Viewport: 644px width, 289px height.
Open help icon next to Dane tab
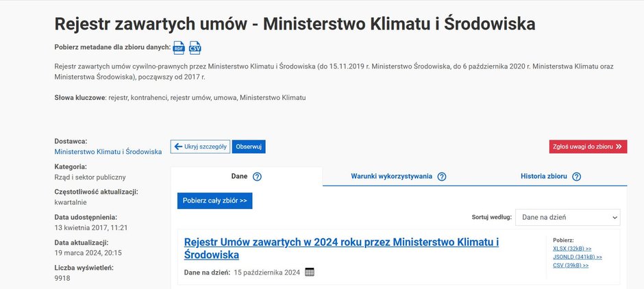click(x=257, y=177)
